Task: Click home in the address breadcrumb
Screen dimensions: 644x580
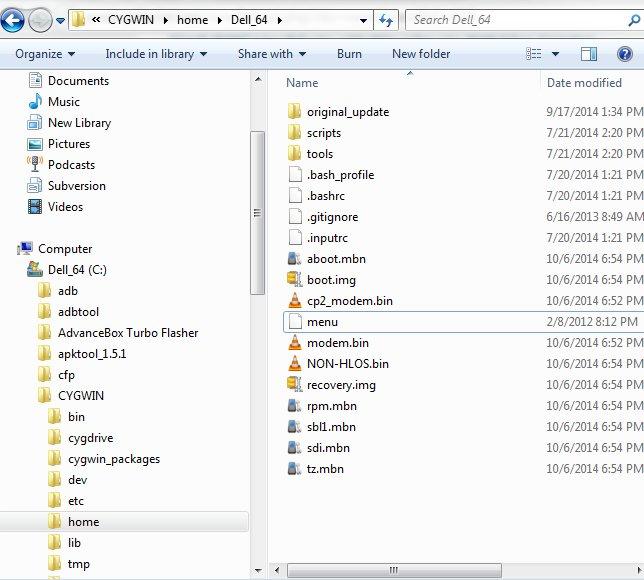Action: (192, 20)
